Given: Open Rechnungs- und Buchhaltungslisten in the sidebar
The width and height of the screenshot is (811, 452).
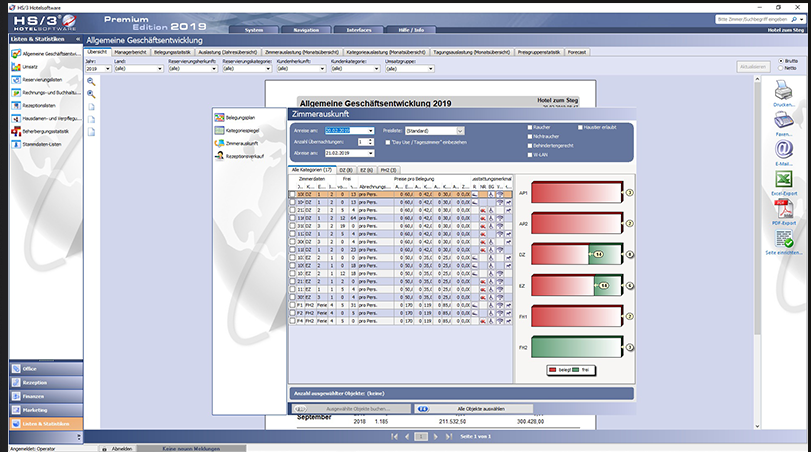Looking at the screenshot, I should tap(46, 93).
